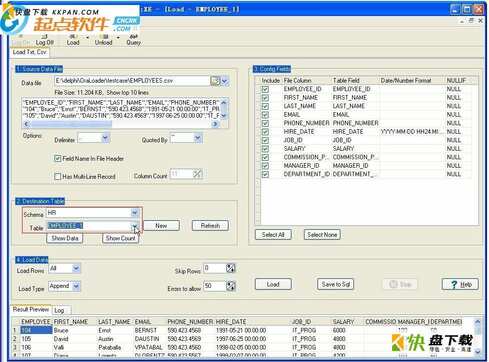Open the Unload dropdown arrow in toolbar
489x362 pixels.
click(118, 37)
